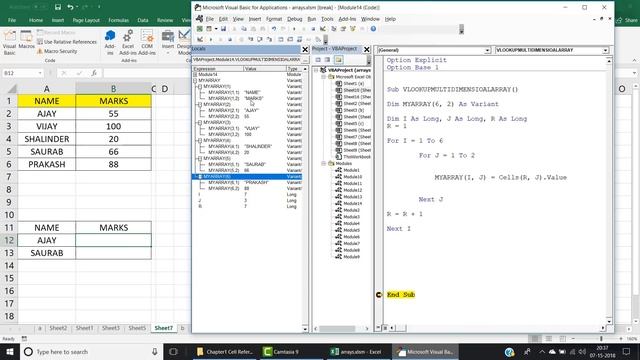
Task: Click Copy icon in VBA toolbar
Action: click(x=244, y=29)
